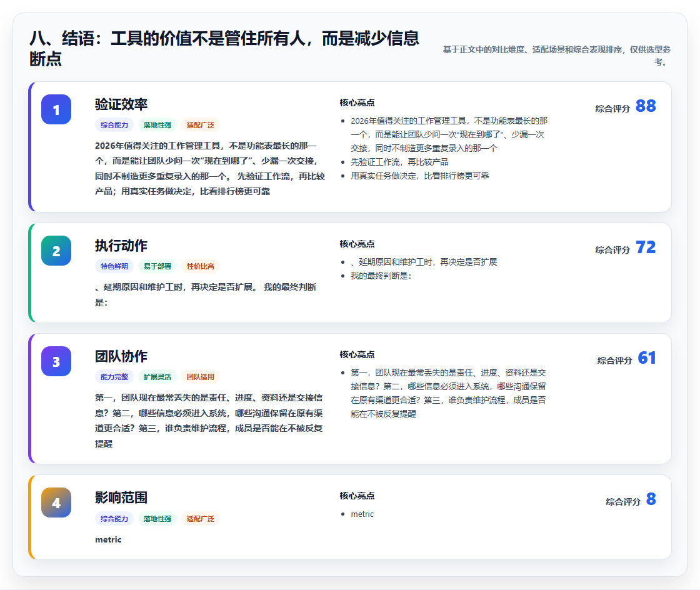The height and width of the screenshot is (590, 700).
Task: Click the bullet 我的最终判断是：
Action: (x=381, y=276)
